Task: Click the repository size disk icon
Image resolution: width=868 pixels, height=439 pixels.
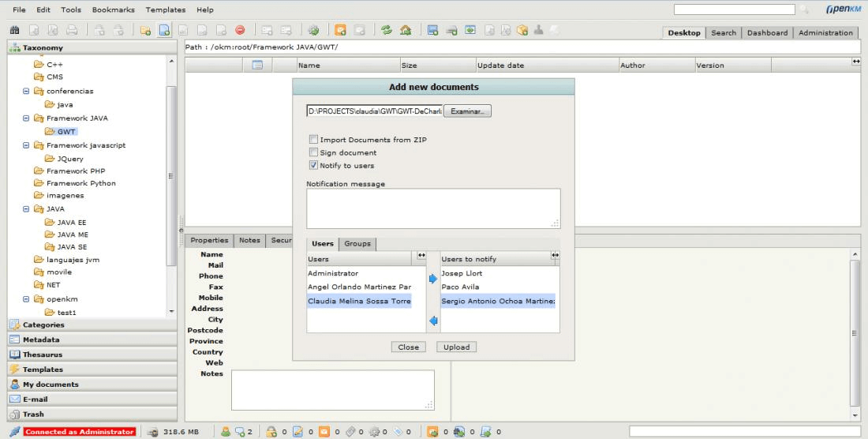Action: tap(153, 432)
